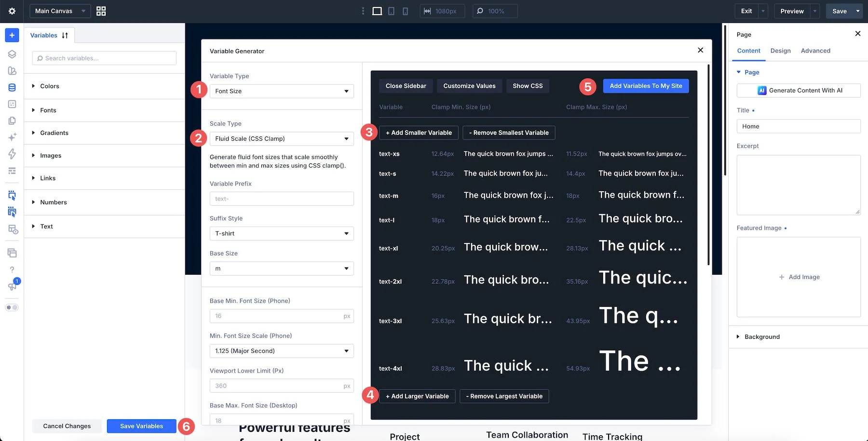Click the Viewport Lower Limit input
The height and width of the screenshot is (441, 868).
(x=282, y=386)
